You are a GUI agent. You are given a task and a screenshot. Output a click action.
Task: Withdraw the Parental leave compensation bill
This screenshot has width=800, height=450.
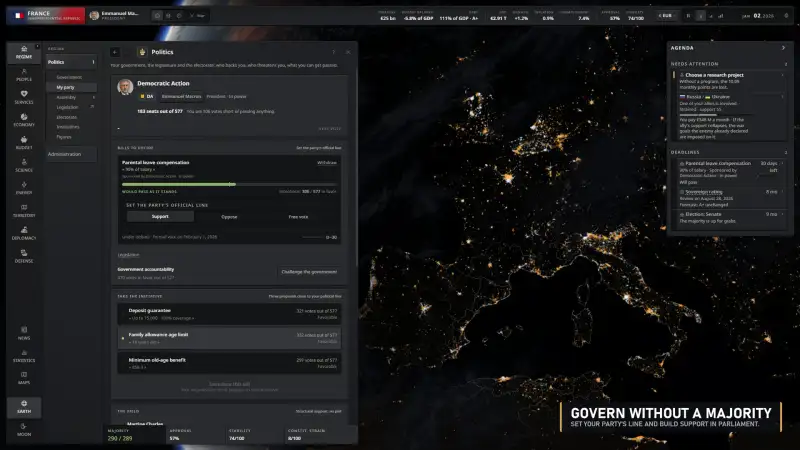[327, 163]
